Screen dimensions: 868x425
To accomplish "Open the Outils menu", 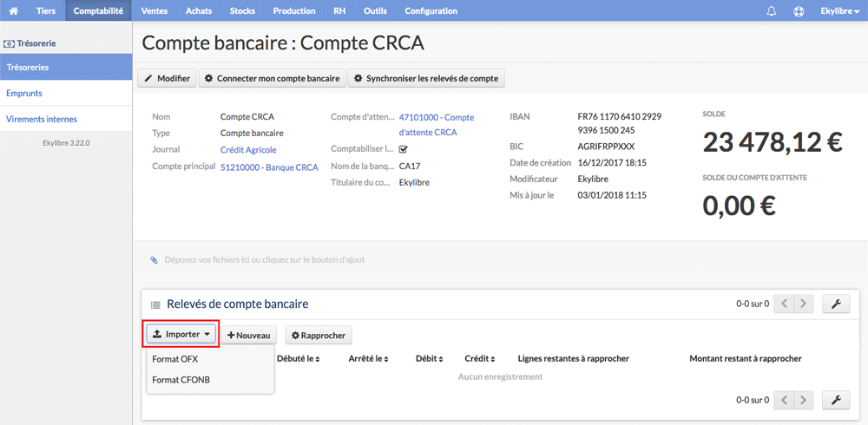I will pos(375,10).
